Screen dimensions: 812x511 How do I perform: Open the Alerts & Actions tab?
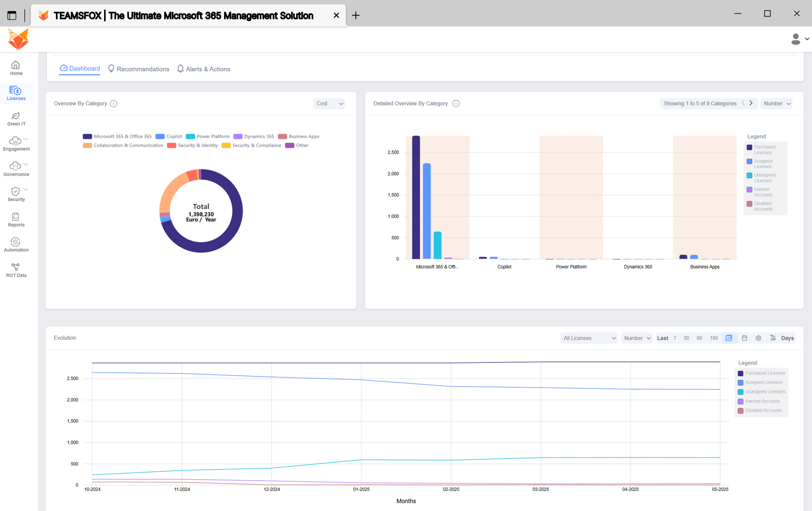click(204, 69)
